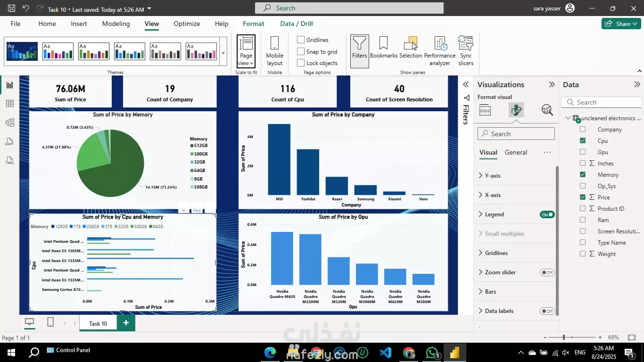The width and height of the screenshot is (644, 362).
Task: Switch to the Home ribbon tab
Action: click(47, 24)
